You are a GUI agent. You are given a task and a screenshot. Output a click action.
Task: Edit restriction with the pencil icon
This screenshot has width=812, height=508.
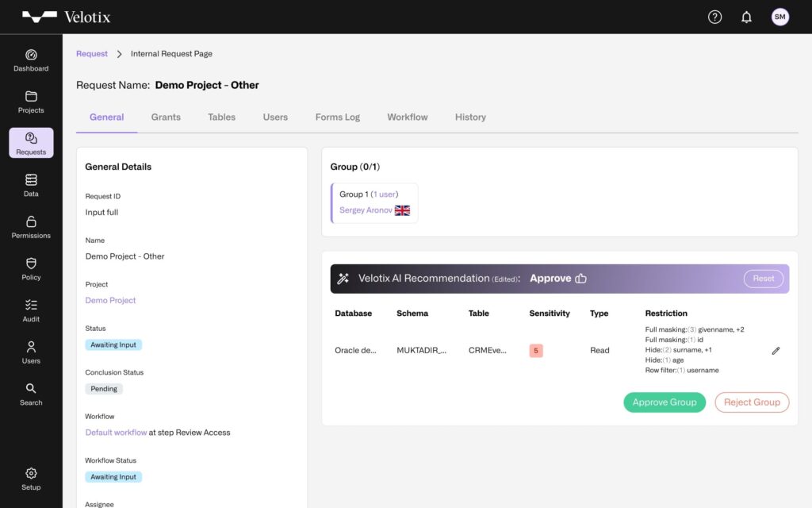coord(776,351)
